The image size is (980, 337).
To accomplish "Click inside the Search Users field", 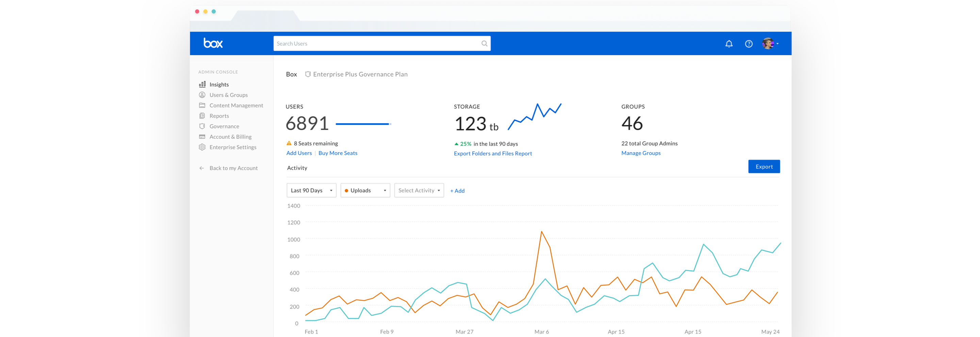I will [x=377, y=43].
